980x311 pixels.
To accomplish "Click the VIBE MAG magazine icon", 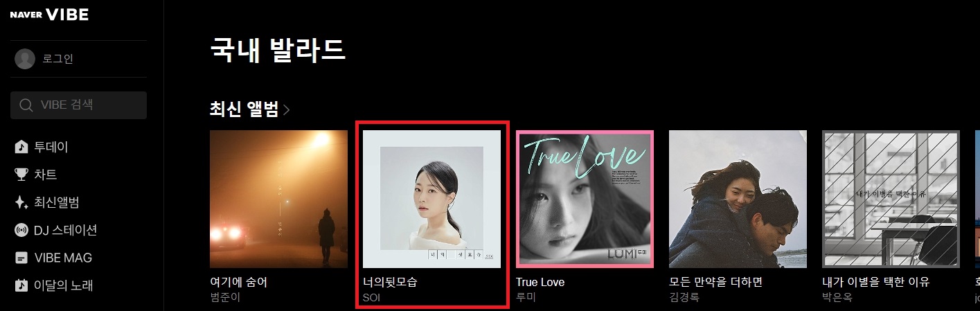I will [x=21, y=258].
